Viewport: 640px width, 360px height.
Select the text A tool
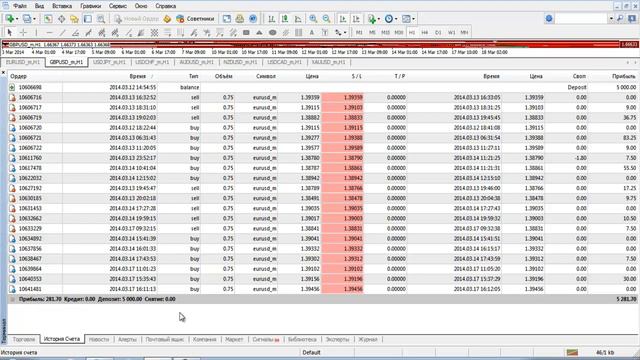[312, 33]
